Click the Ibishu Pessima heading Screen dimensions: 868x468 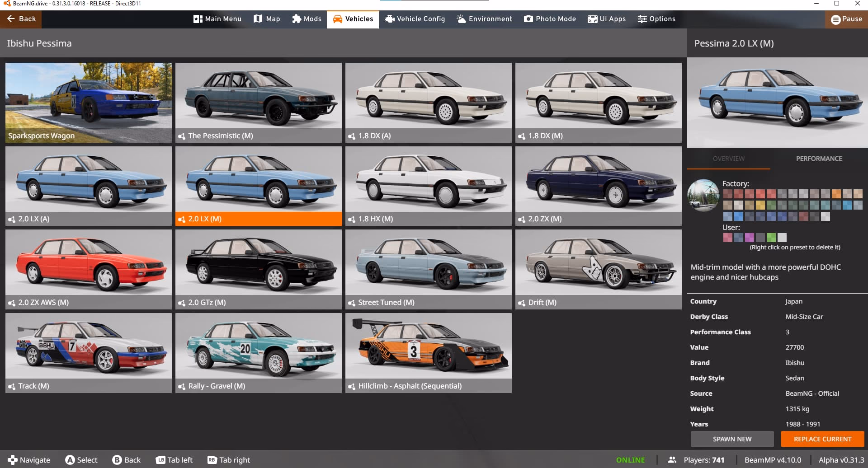click(39, 43)
